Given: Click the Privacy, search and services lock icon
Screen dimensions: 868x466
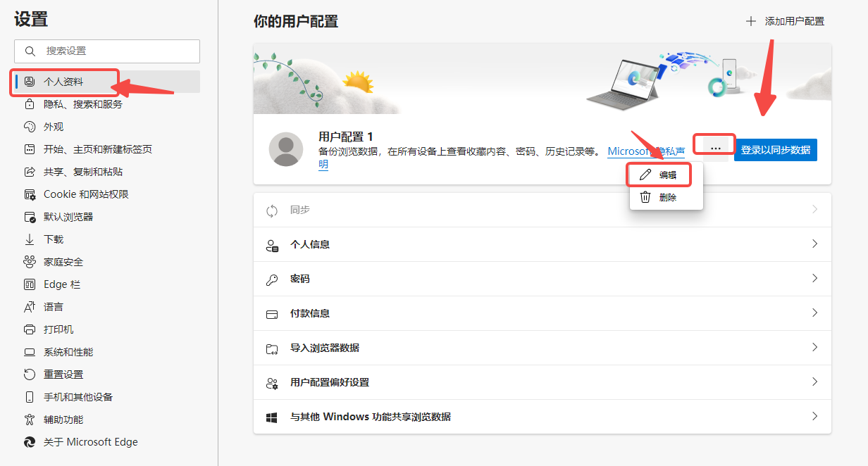Looking at the screenshot, I should click(x=30, y=104).
